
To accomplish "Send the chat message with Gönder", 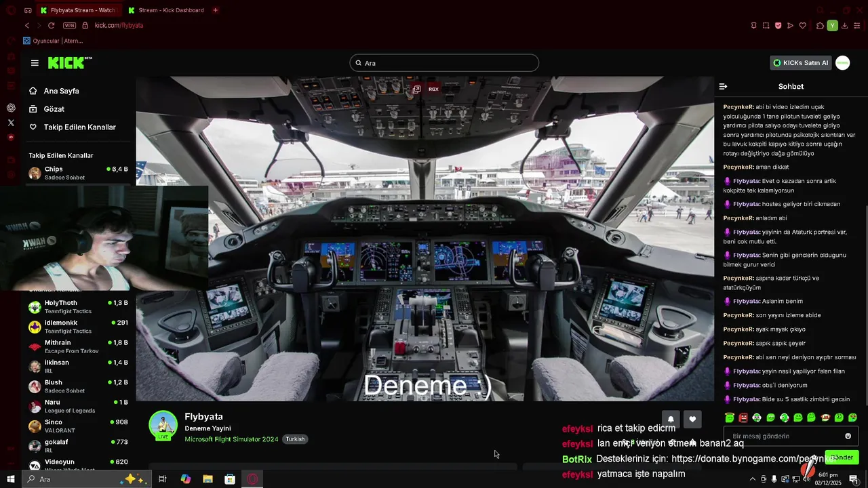I will (x=842, y=457).
